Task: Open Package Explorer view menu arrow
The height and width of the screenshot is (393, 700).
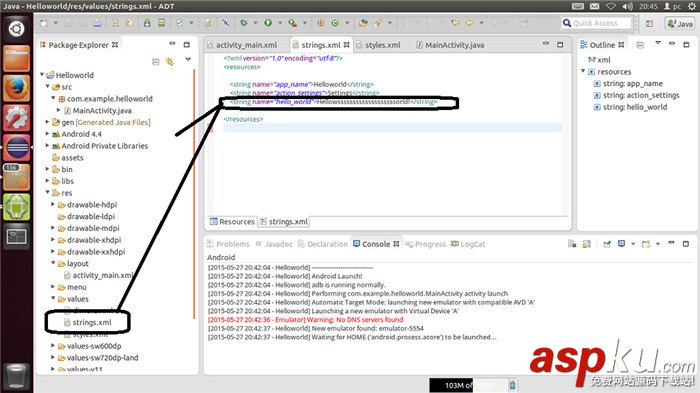Action: point(188,59)
